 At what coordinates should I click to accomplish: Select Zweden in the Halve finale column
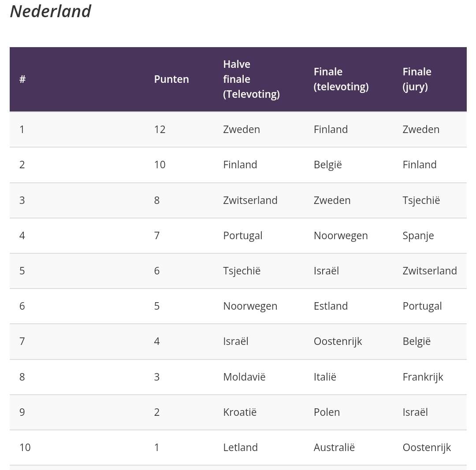click(x=242, y=130)
